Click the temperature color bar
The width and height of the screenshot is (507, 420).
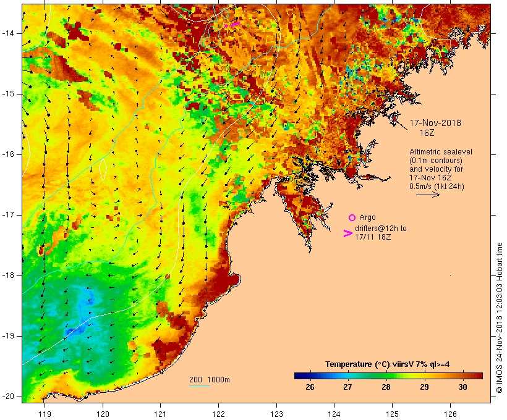[x=388, y=376]
